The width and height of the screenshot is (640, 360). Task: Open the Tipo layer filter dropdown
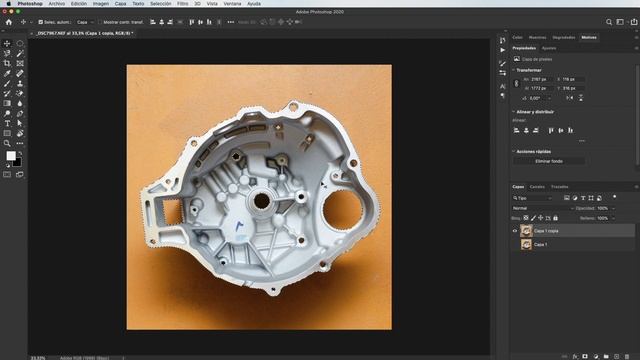tap(532, 198)
